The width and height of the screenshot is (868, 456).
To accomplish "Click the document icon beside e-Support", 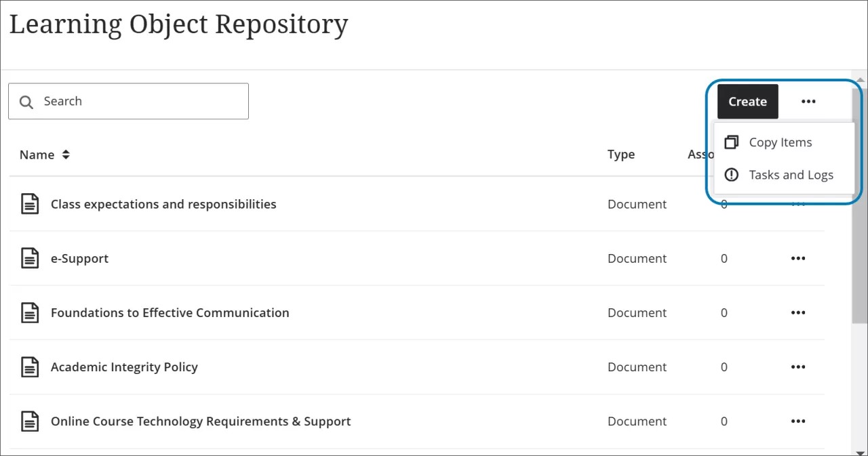I will click(x=30, y=257).
